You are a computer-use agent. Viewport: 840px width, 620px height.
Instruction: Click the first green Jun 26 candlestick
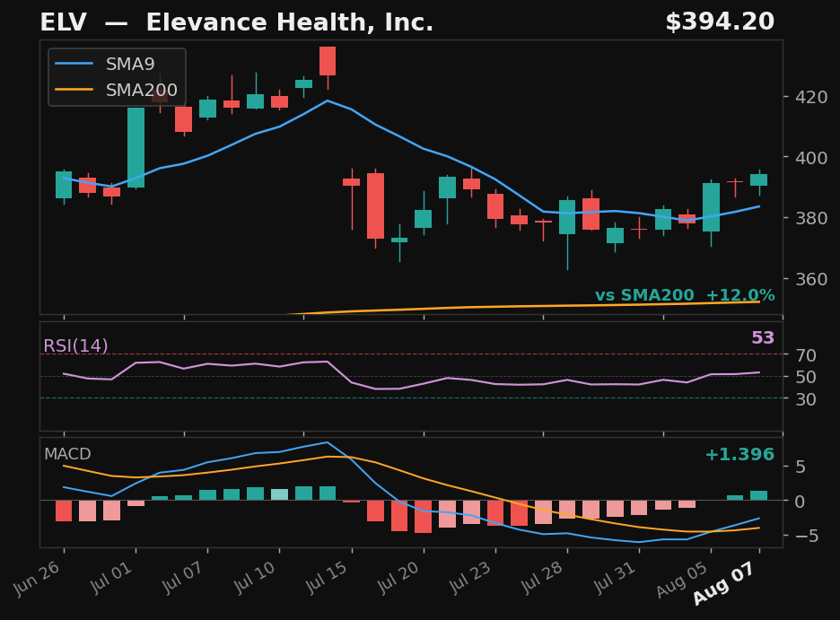(x=64, y=185)
